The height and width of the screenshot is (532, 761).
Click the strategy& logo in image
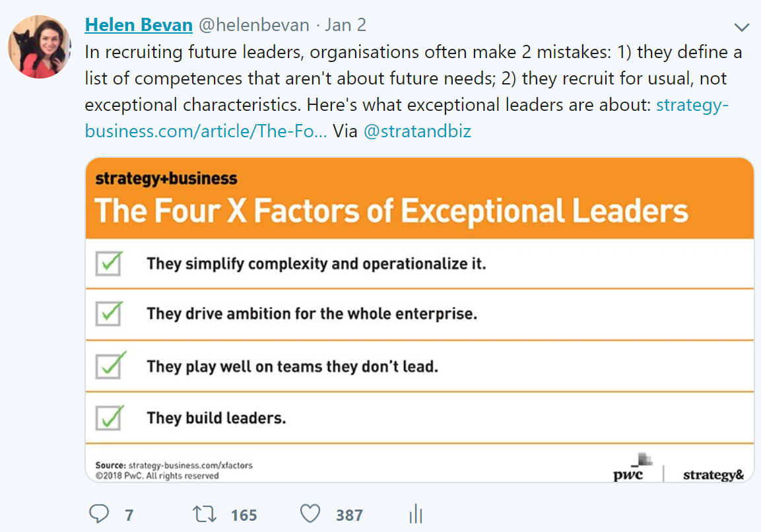point(713,475)
